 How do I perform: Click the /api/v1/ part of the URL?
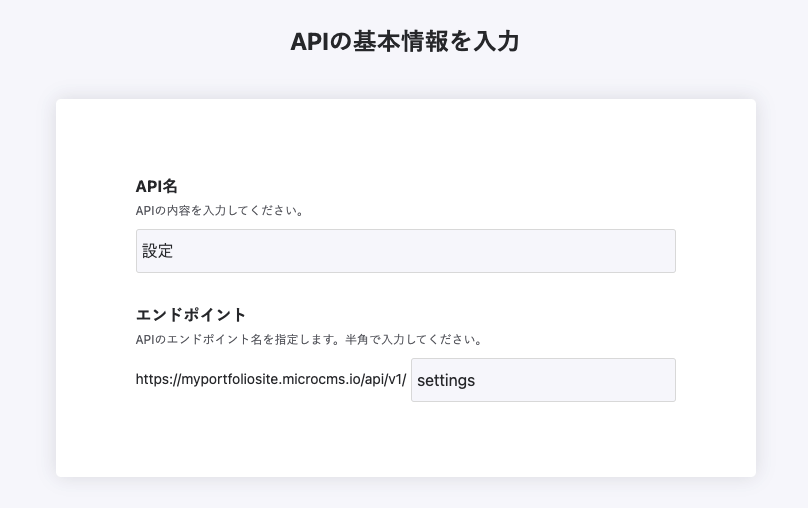[x=382, y=380]
